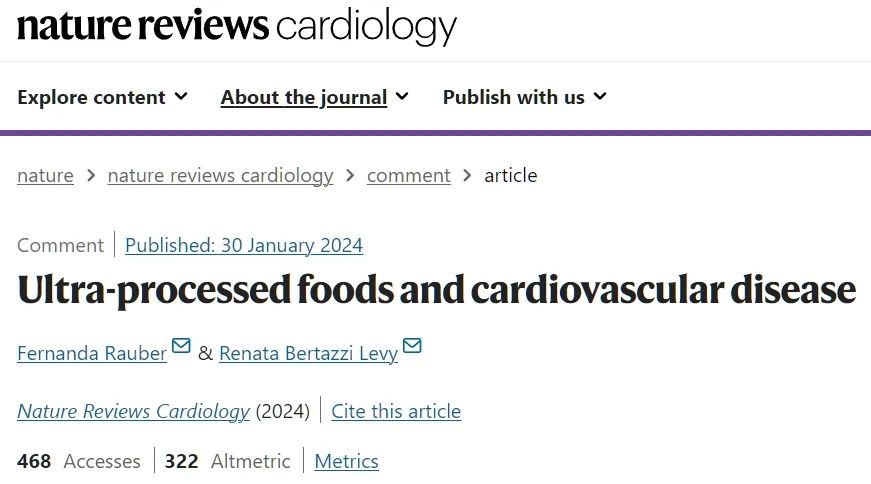Screen dimensions: 871x484
Task: Click the article title heading
Action: pos(437,290)
